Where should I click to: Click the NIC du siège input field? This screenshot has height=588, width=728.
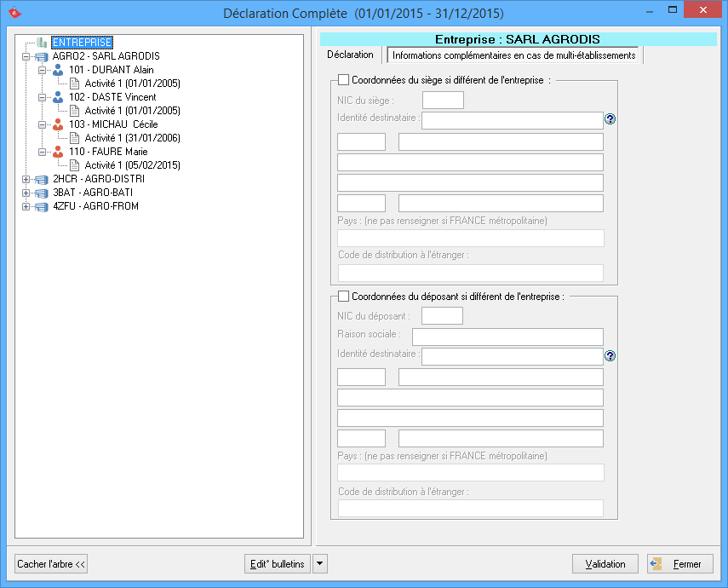tap(443, 101)
